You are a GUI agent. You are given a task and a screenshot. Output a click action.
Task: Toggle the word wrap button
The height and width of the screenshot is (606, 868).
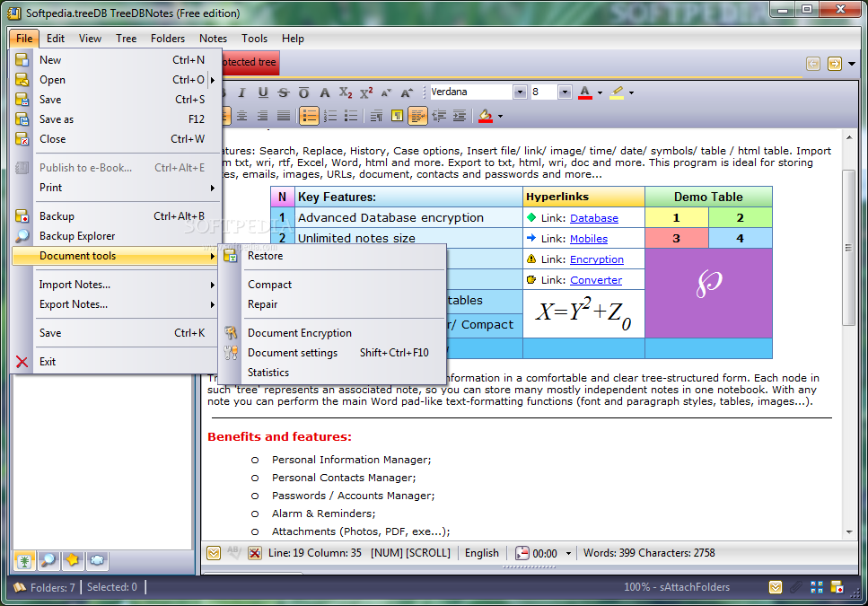point(417,116)
